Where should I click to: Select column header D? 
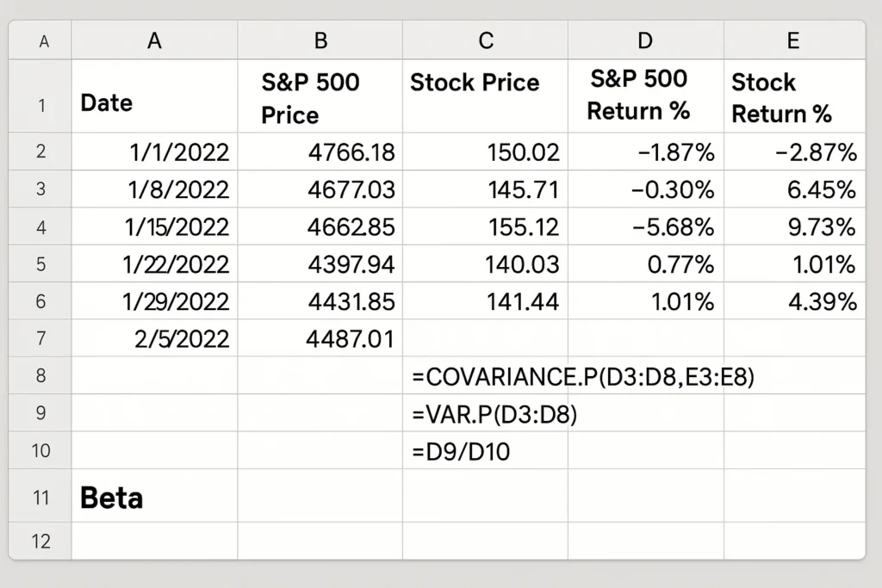point(644,40)
